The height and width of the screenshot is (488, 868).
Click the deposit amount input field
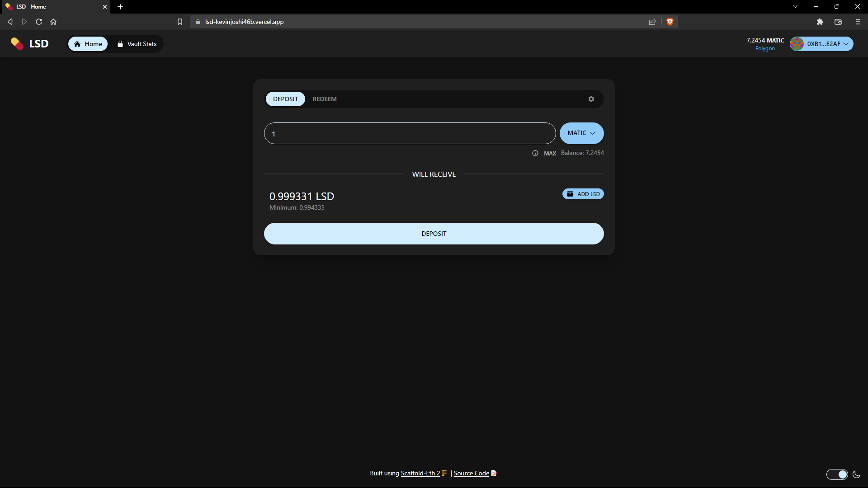pos(410,133)
